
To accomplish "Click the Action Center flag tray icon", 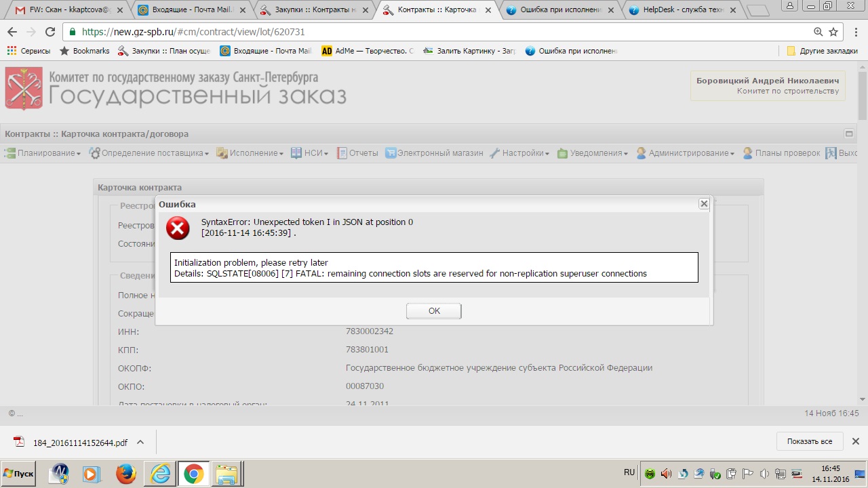I will (x=749, y=474).
